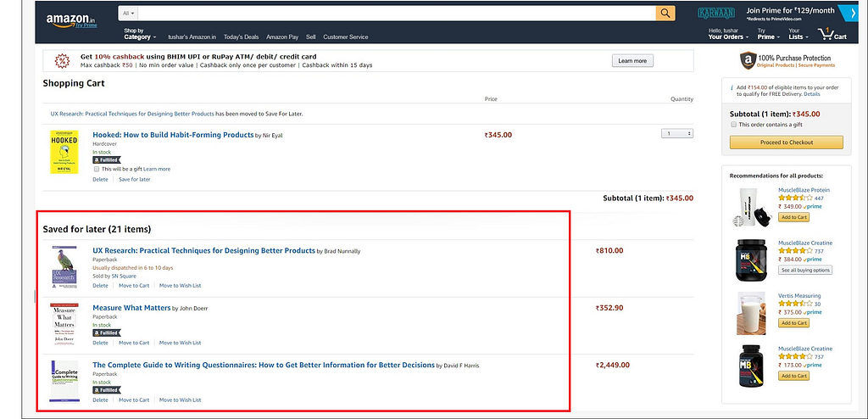Screen dimensions: 868x419
Task: Open the 'All' search category dropdown
Action: point(129,14)
